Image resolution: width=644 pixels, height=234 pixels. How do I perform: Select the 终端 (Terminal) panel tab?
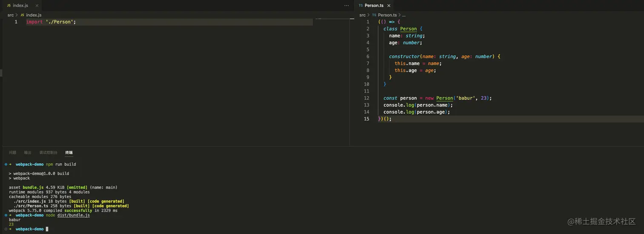69,153
